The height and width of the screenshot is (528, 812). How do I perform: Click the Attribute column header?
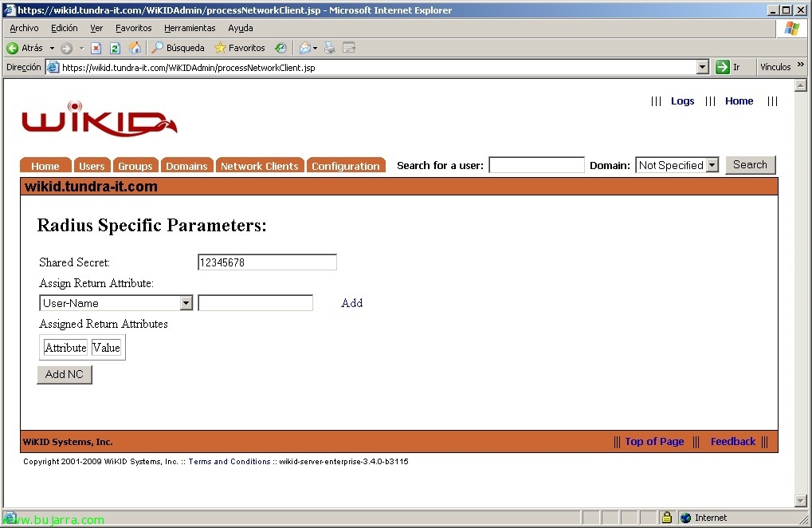click(65, 348)
